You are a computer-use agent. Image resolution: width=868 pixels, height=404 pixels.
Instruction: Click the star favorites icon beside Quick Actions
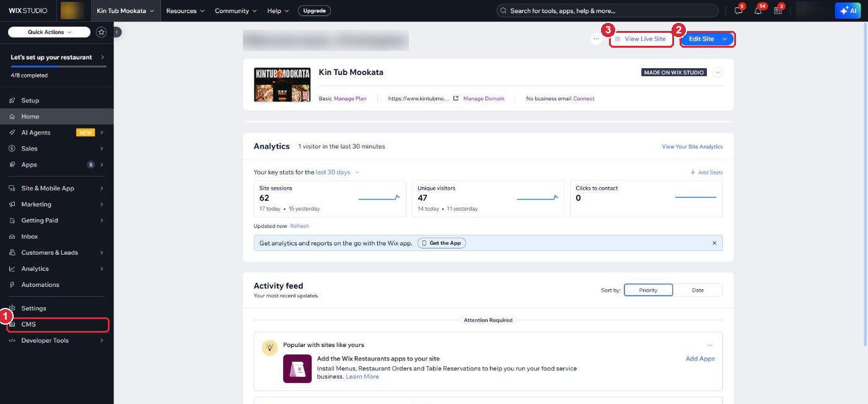pyautogui.click(x=102, y=32)
